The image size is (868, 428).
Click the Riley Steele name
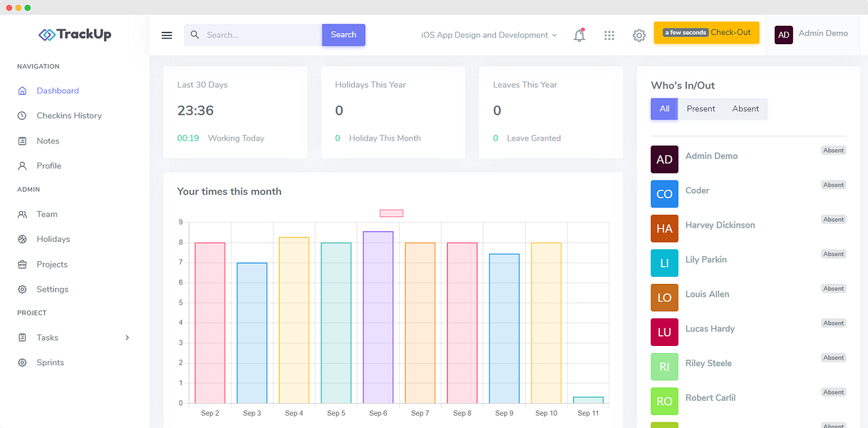(x=708, y=363)
